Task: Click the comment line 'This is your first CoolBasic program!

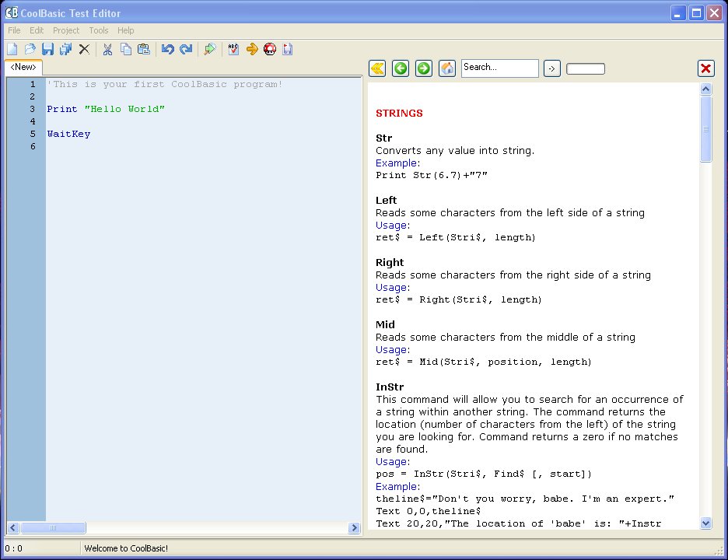Action: coord(165,84)
